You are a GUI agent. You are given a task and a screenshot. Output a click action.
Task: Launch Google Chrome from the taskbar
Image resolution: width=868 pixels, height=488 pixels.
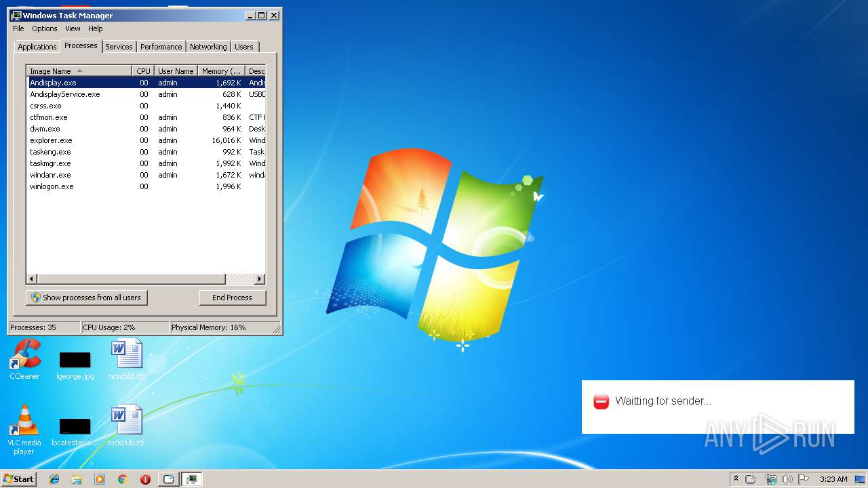[122, 479]
